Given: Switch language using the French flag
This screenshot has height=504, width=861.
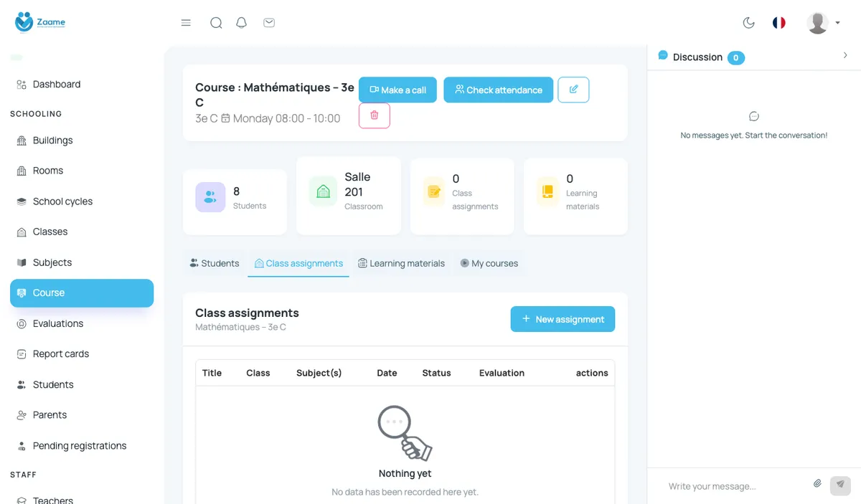Looking at the screenshot, I should pyautogui.click(x=779, y=23).
